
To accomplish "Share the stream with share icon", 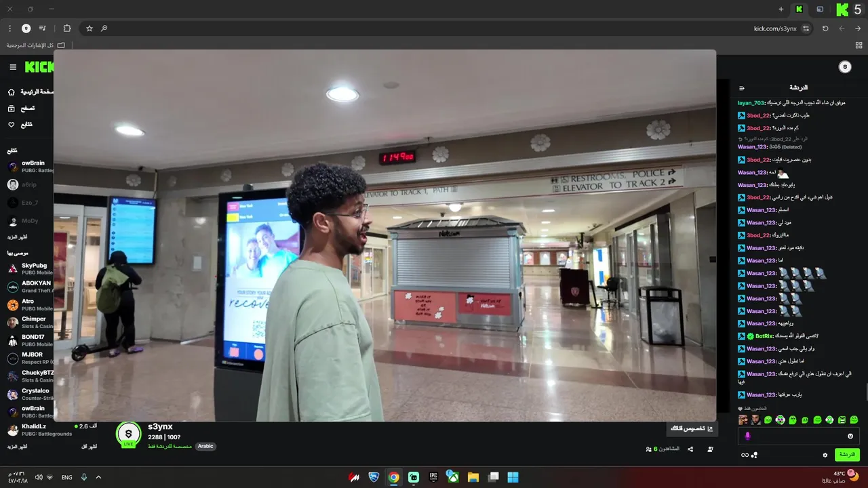I will (690, 449).
